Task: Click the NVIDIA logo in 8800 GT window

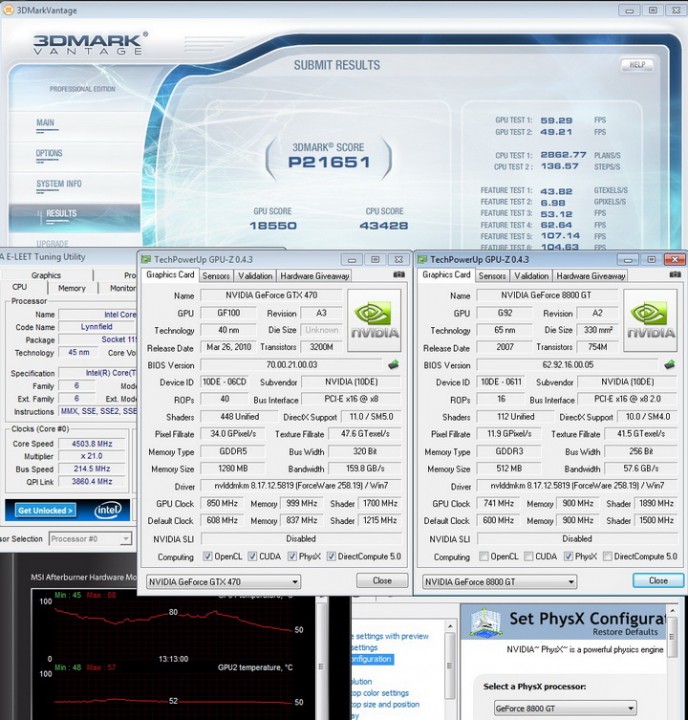Action: (650, 321)
